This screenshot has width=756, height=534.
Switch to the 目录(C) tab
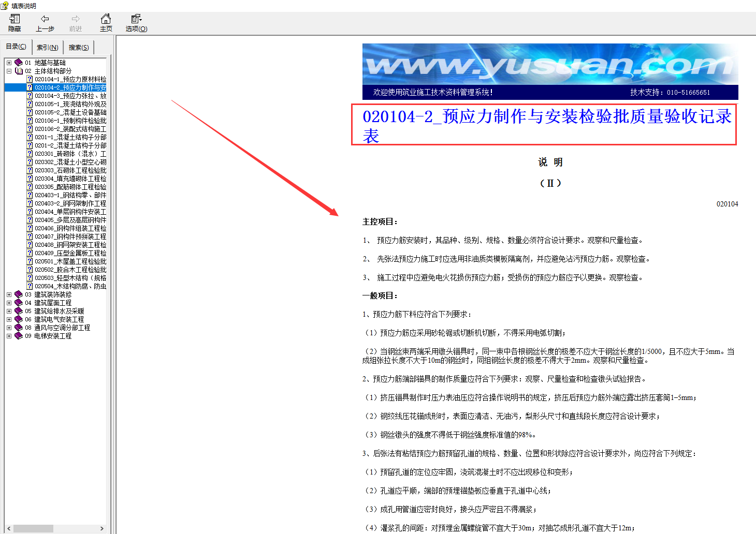pyautogui.click(x=16, y=47)
